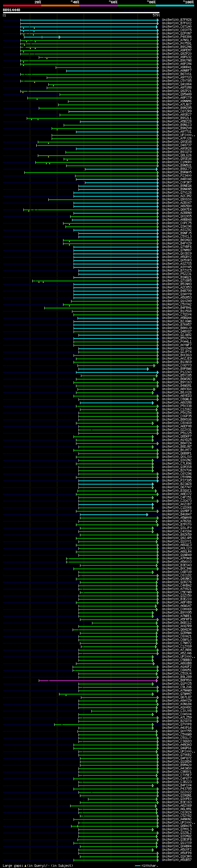The height and width of the screenshot is (868, 197).
Task: Open hit UniRef100_C6T1A0
Action: coord(176,26)
